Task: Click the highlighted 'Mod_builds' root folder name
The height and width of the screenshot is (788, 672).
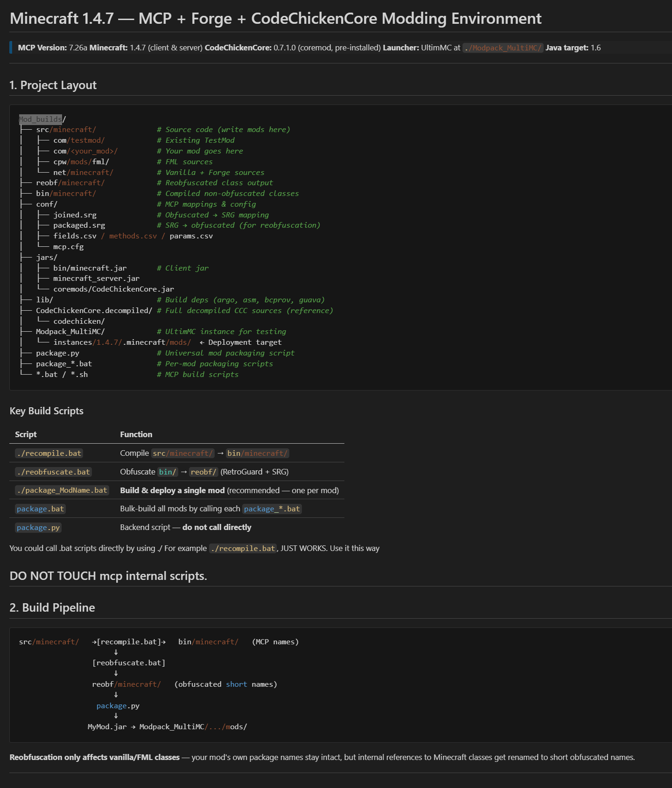Action: click(x=41, y=119)
